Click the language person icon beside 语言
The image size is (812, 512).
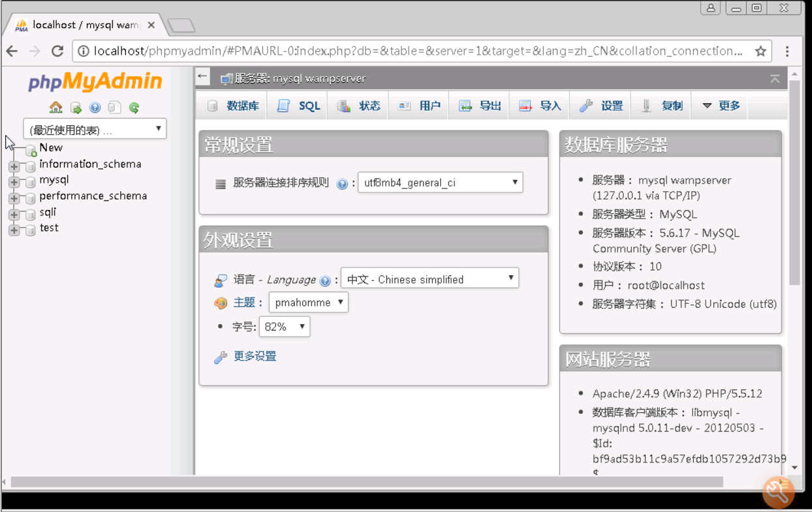pos(221,281)
